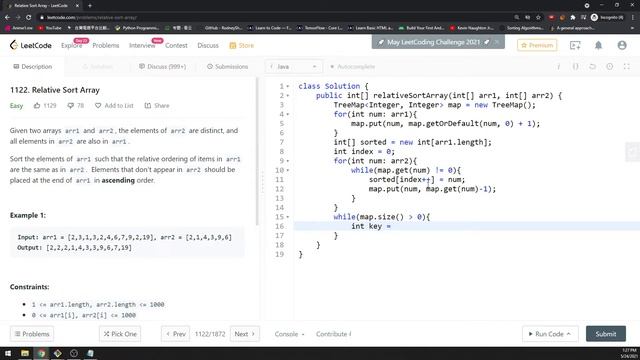Toggle fullscreen editor icon
Viewport: 640px width, 360px height.
click(x=627, y=67)
